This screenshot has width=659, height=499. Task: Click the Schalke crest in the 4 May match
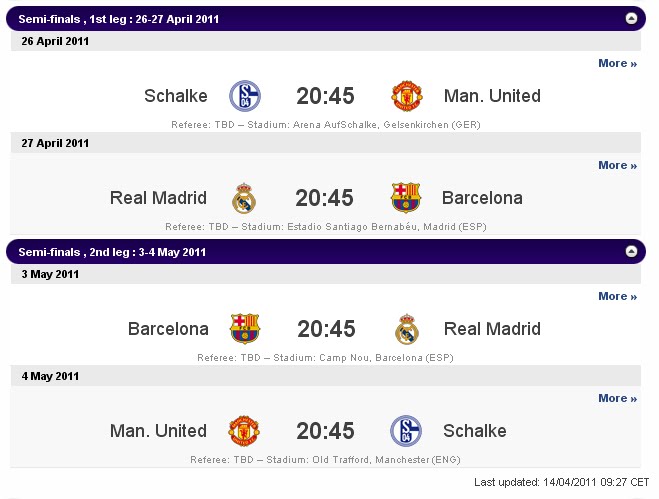click(406, 431)
